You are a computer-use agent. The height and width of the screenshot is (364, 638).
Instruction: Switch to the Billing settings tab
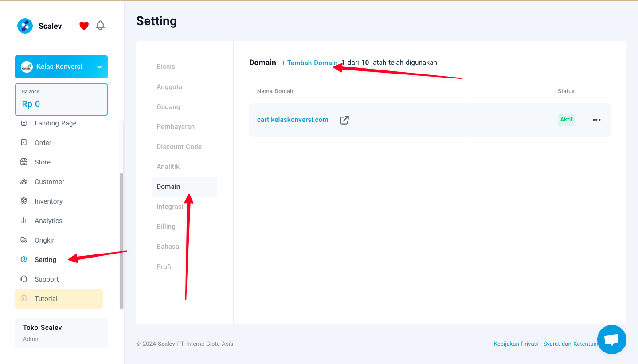click(x=166, y=226)
